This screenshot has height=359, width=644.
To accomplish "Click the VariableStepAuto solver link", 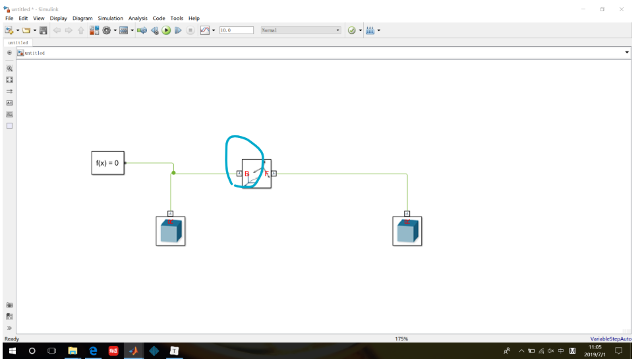I will pos(611,339).
